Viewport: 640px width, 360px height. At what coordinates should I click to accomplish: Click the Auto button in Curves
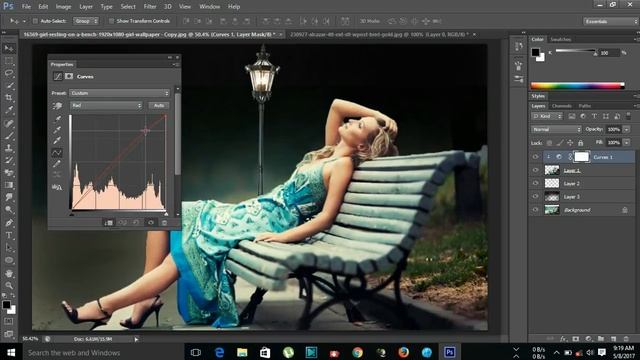coord(159,105)
